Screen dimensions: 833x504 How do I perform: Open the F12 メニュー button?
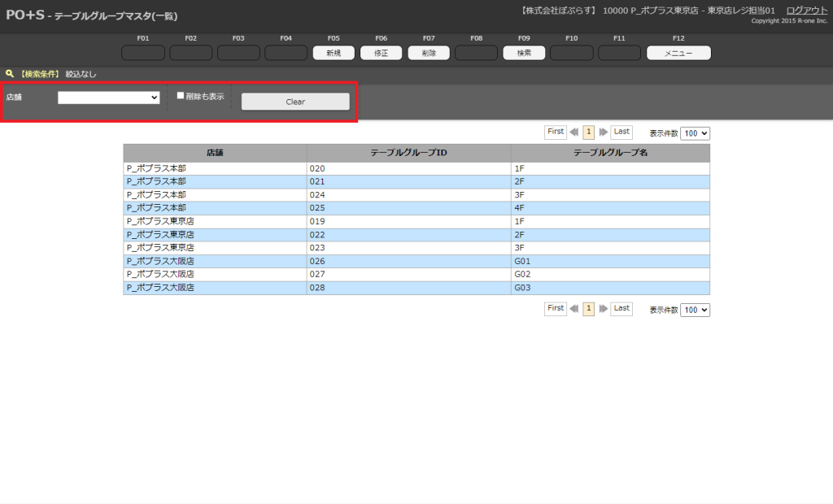coord(678,53)
